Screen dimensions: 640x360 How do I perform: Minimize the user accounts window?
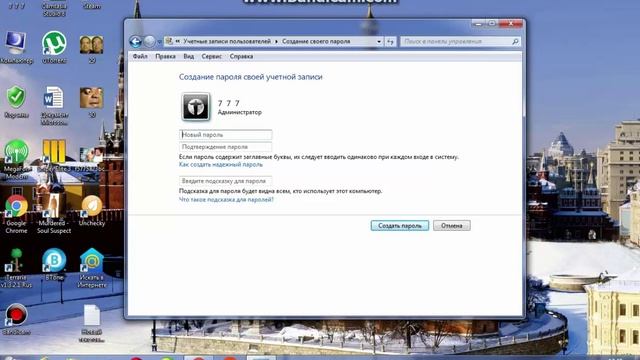point(478,24)
